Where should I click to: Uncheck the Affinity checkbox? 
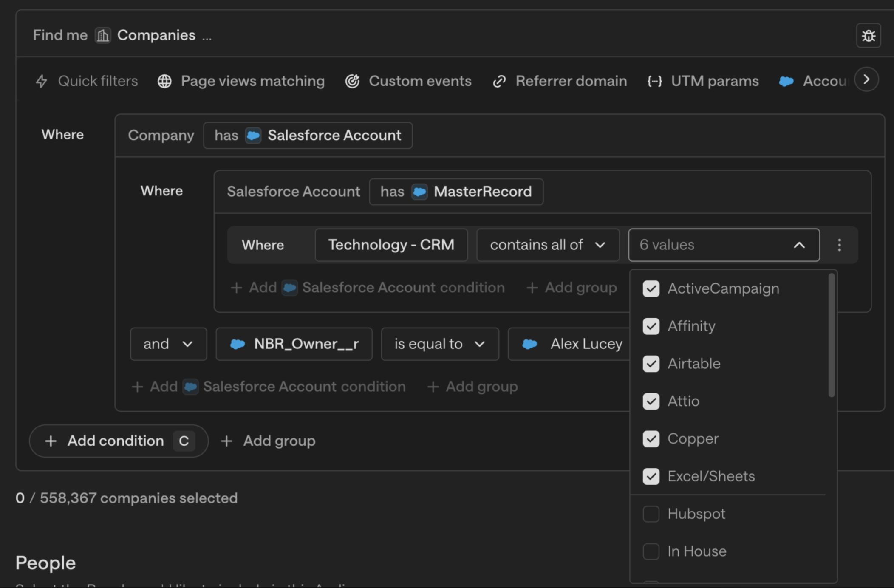(x=651, y=326)
